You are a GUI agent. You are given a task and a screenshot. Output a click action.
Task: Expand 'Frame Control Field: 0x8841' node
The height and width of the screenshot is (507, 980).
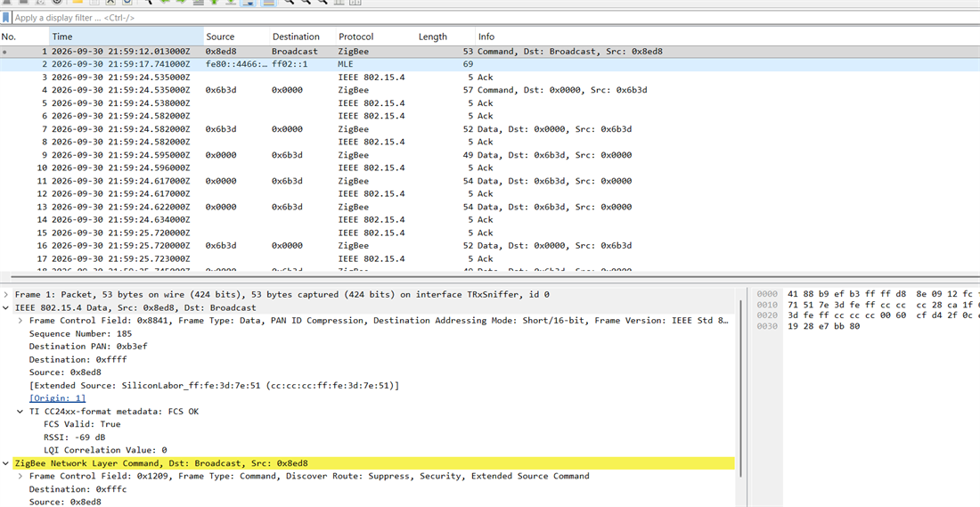[x=20, y=321]
